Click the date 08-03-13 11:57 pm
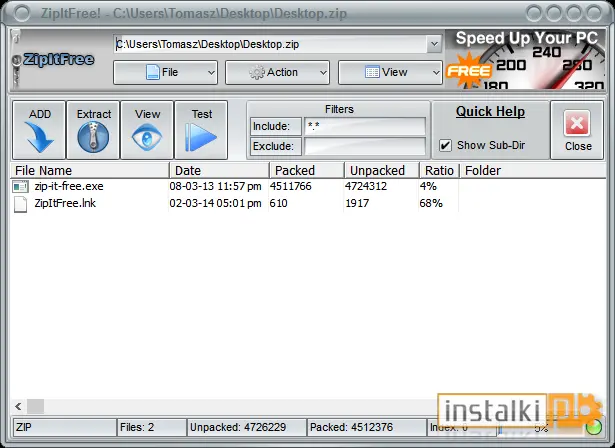The image size is (615, 448). 215,186
